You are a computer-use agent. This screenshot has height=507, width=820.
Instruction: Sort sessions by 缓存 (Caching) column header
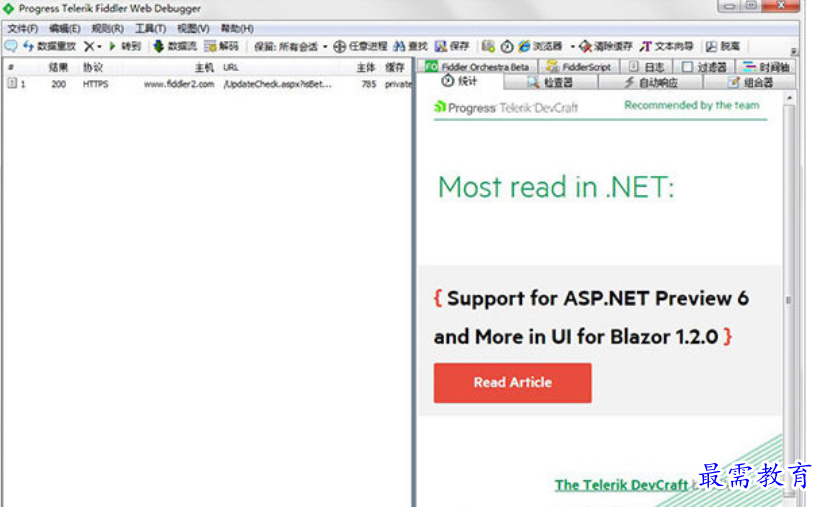pyautogui.click(x=395, y=67)
